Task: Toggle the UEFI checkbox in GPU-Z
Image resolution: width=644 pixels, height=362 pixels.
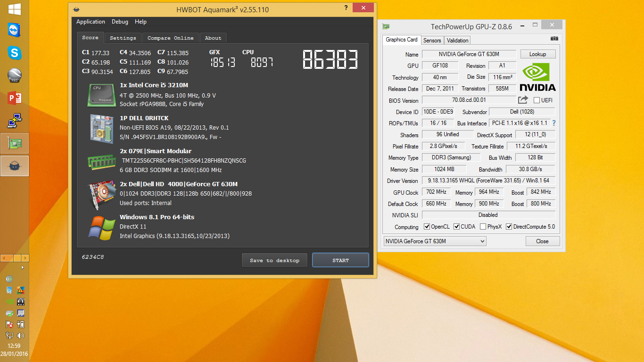Action: 537,100
